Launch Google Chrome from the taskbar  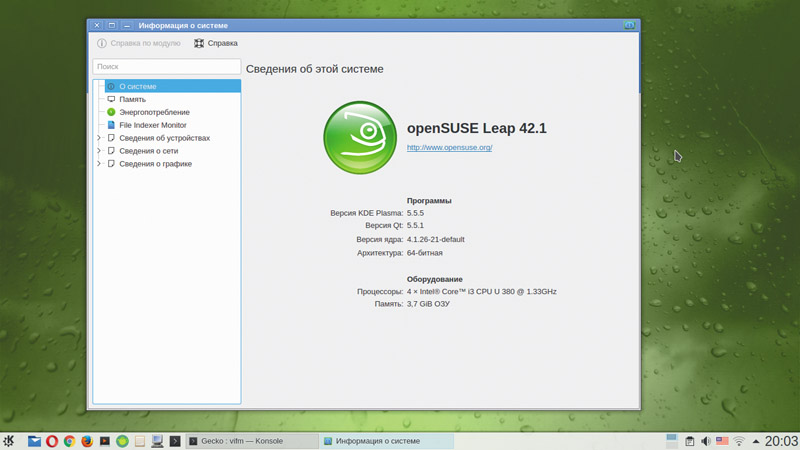point(69,441)
